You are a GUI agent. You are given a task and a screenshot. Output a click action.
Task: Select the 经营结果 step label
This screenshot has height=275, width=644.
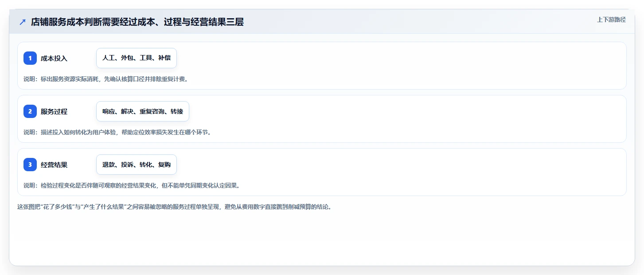(54, 165)
